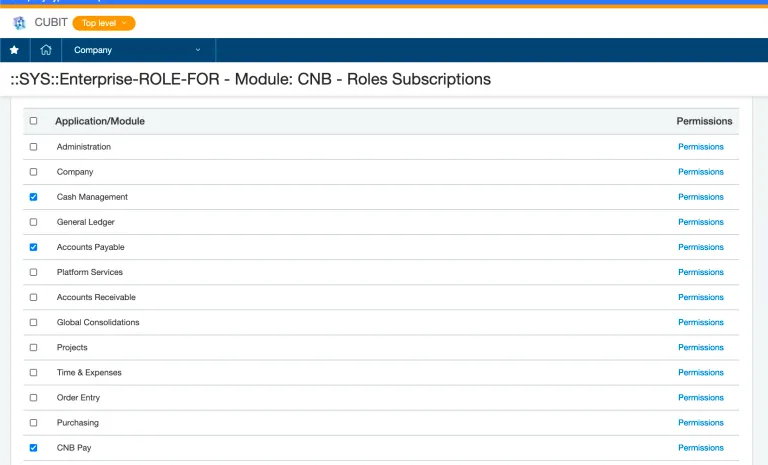Image resolution: width=768 pixels, height=465 pixels.
Task: Open Permissions link for General Ledger
Action: coord(700,222)
